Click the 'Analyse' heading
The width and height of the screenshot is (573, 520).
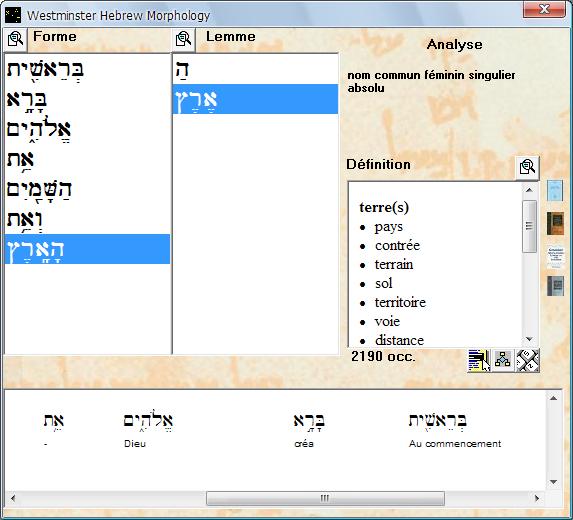[x=454, y=45]
